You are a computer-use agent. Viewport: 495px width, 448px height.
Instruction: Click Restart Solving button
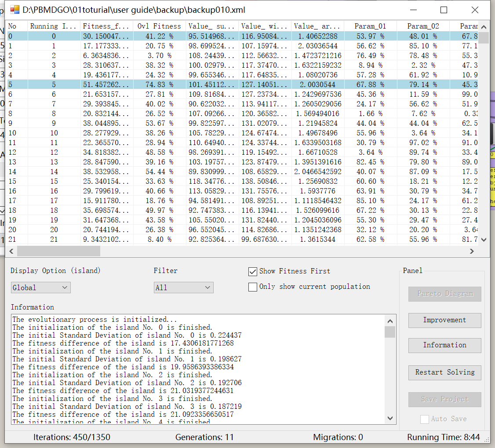pyautogui.click(x=445, y=372)
